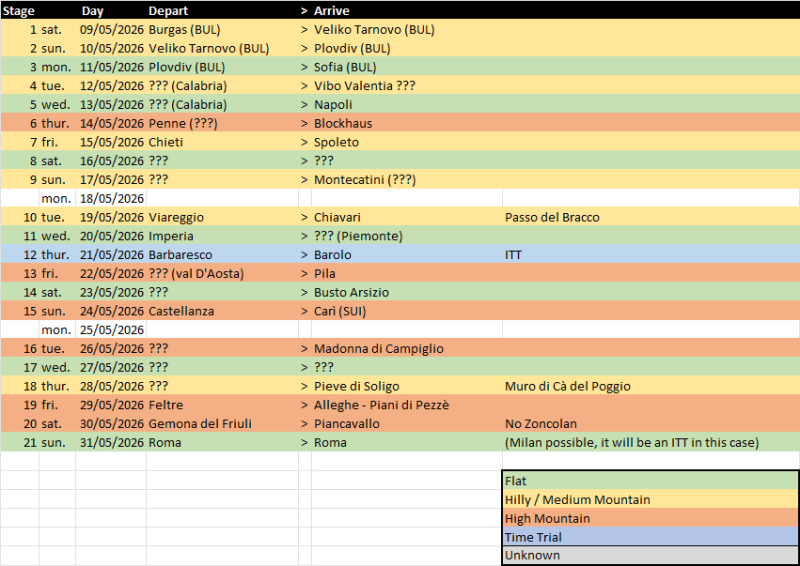
Task: Select the Passo del Bracco note cell
Action: tap(552, 217)
